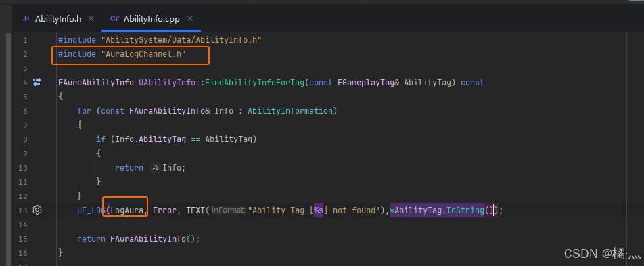Viewport: 644px width, 266px height.
Task: Click AbilityInformation in the for loop
Action: pos(290,111)
